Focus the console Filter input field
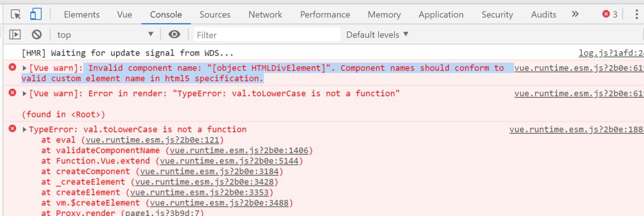 click(x=267, y=35)
